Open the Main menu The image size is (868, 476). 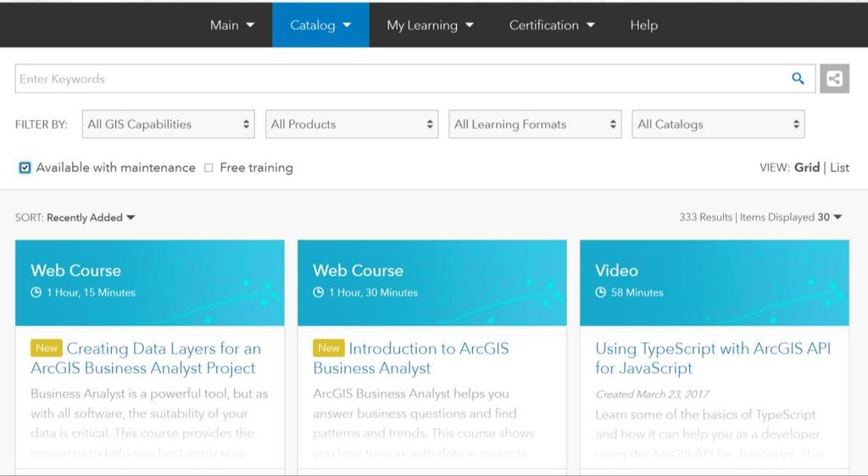232,25
